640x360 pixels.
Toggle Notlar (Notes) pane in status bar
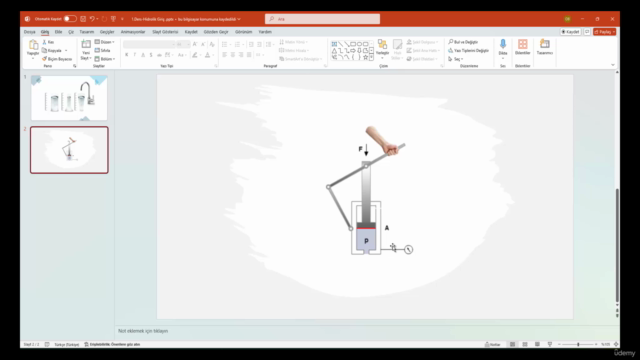point(493,344)
